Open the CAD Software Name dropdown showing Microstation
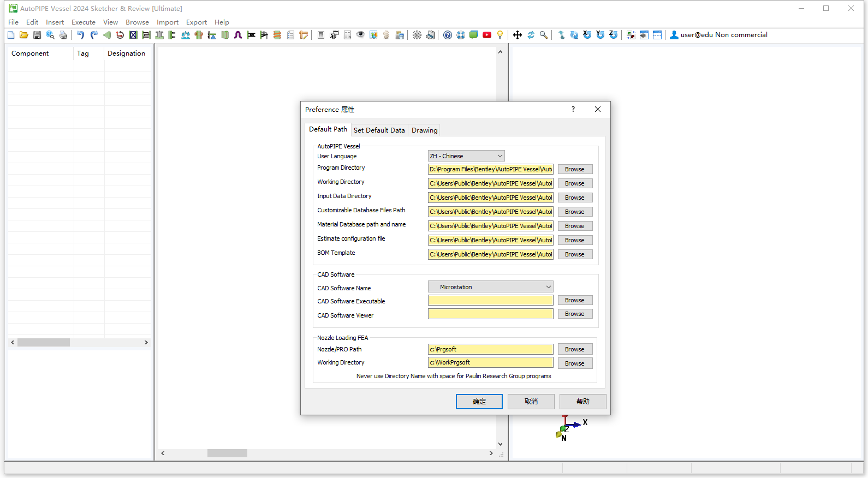The width and height of the screenshot is (868, 478). click(491, 287)
